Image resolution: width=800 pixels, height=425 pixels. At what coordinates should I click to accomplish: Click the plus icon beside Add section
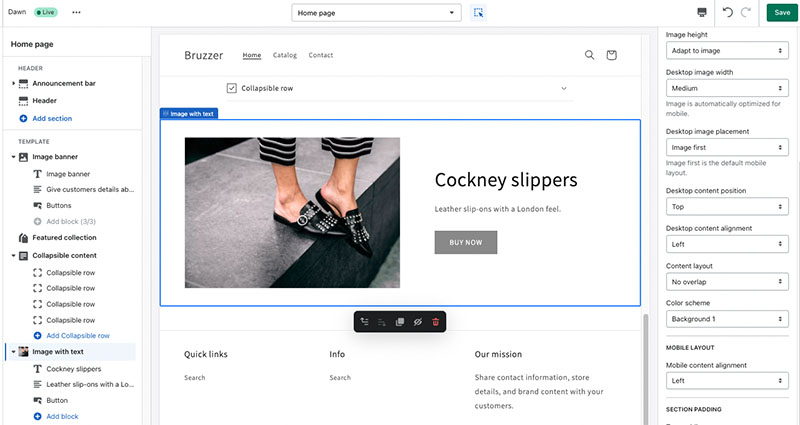coord(23,118)
